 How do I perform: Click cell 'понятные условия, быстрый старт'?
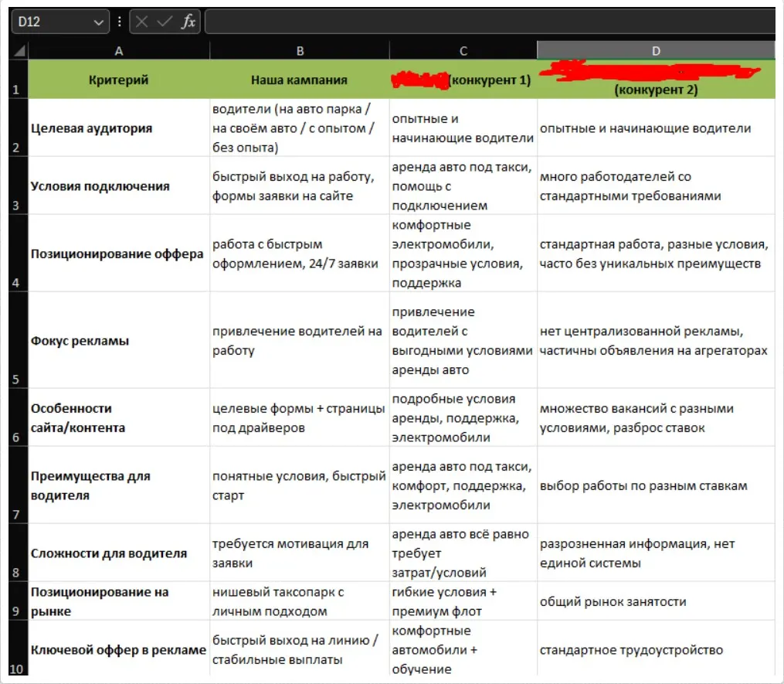[x=300, y=485]
